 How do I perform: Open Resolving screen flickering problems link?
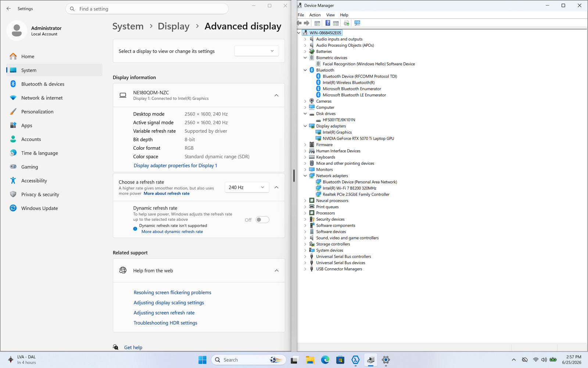[172, 293]
